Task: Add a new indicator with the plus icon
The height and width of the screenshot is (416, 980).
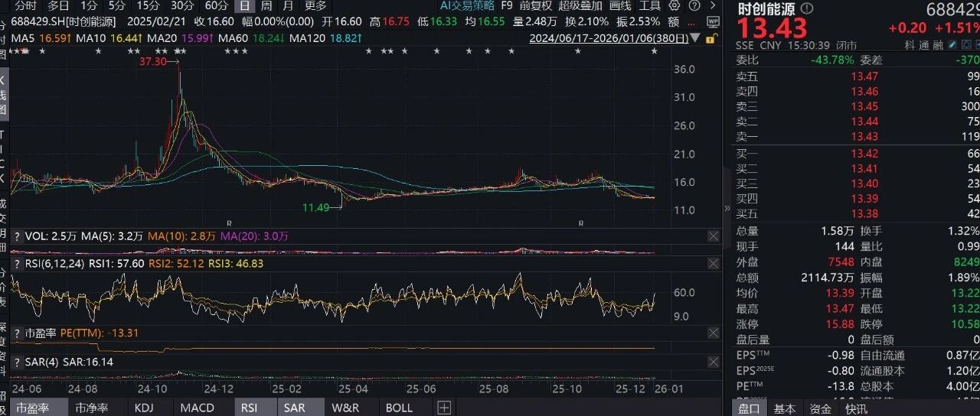Action: (x=444, y=408)
